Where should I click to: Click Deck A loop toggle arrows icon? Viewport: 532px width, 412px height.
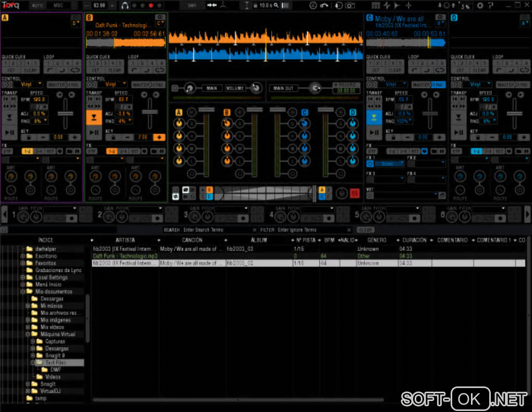coord(75,70)
